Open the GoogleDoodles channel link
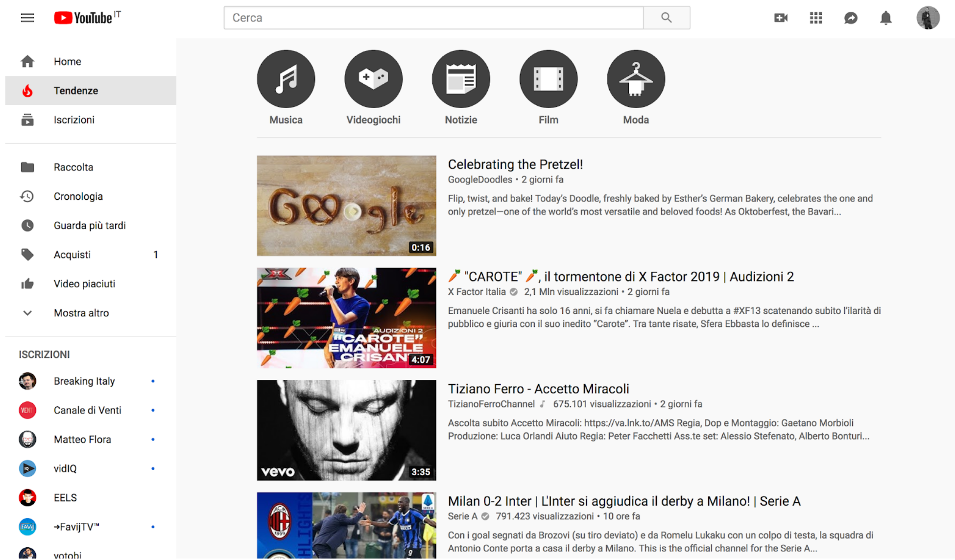Viewport: 955px width, 560px height. coord(480,180)
